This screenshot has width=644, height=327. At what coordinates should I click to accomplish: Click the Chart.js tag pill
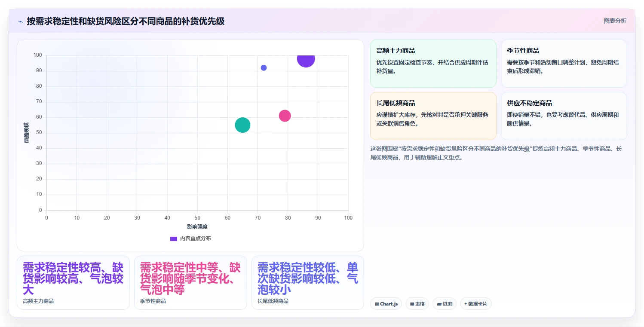click(386, 304)
